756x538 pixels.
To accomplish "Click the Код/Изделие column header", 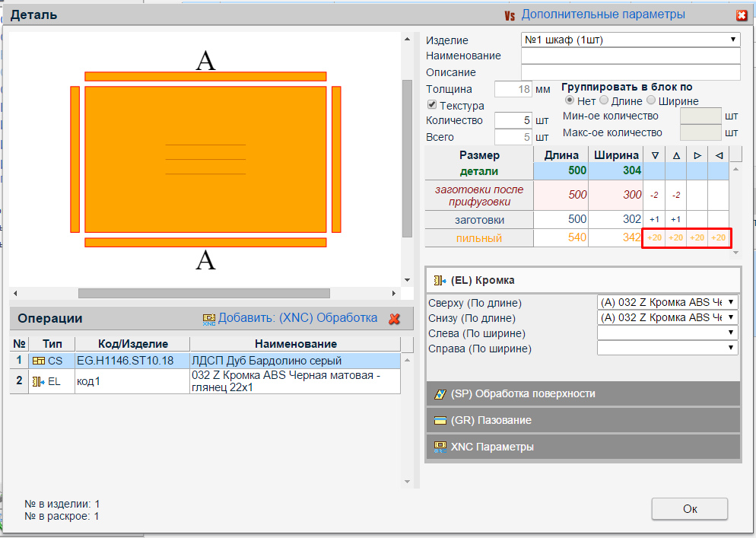I will 132,343.
